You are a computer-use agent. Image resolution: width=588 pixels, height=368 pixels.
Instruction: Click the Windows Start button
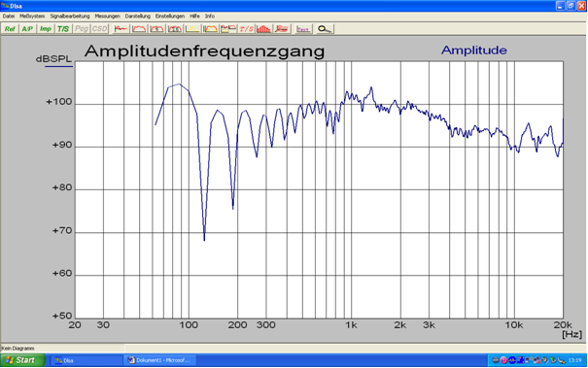(x=22, y=360)
